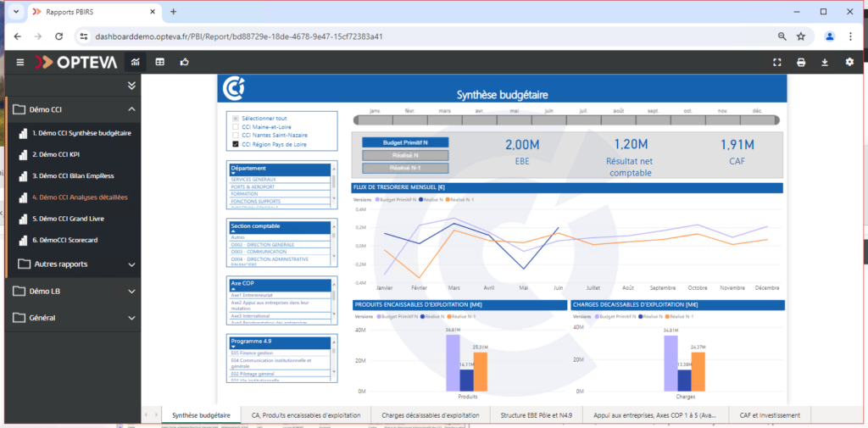Open the CAF et Investissement tab
The width and height of the screenshot is (868, 428).
click(771, 414)
